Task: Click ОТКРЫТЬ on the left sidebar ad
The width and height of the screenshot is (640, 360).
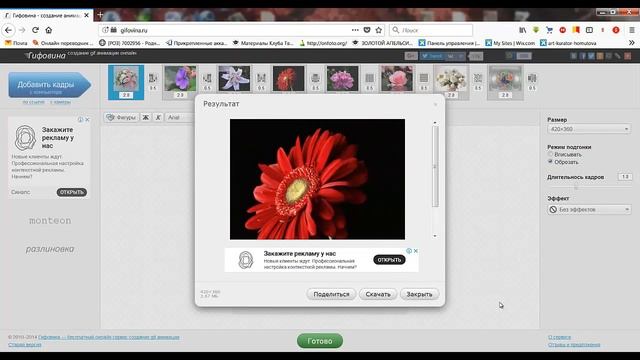Action: 71,192
